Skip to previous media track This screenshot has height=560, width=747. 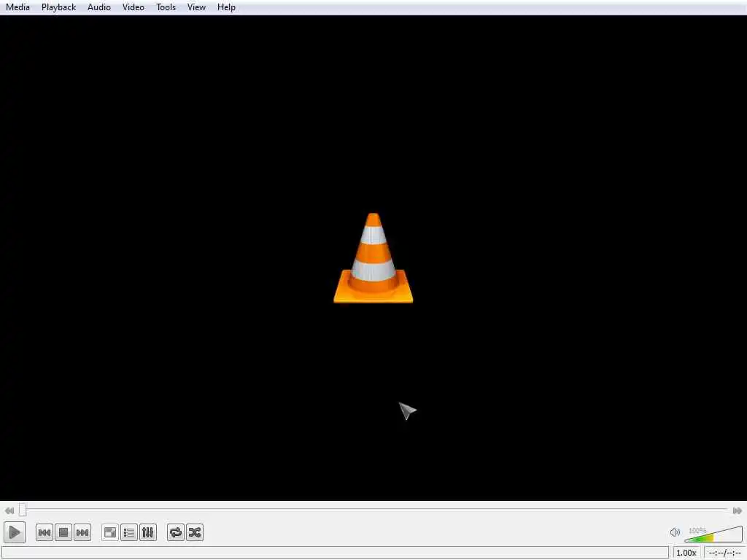[44, 532]
